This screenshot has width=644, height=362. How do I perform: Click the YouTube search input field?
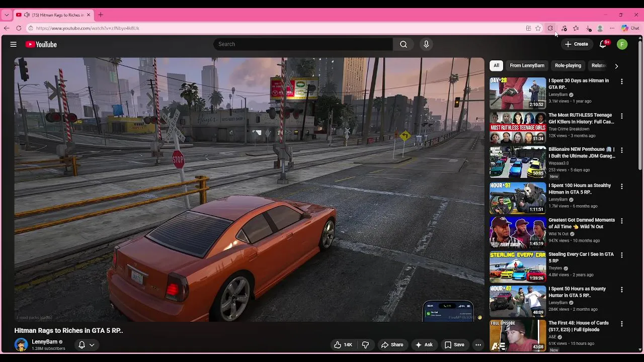click(x=303, y=44)
